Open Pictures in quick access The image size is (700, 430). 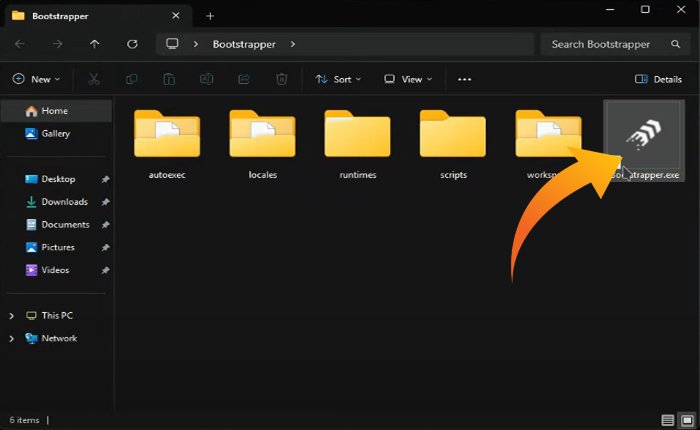pyautogui.click(x=56, y=247)
